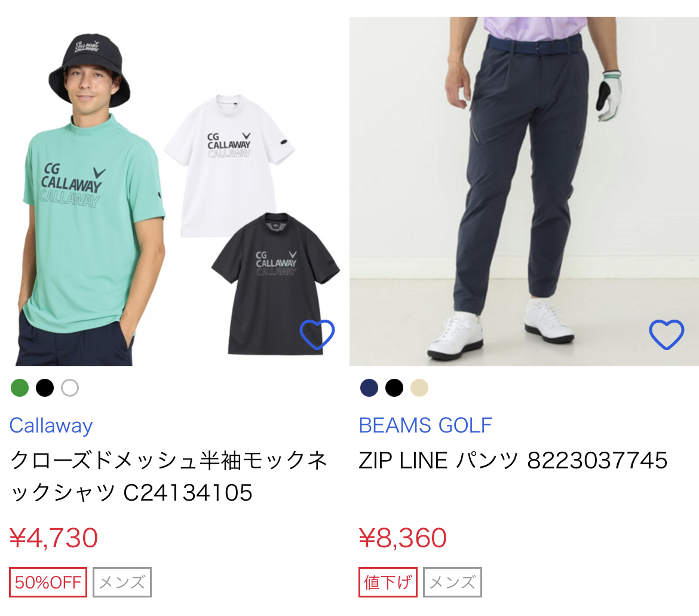Screen dimensions: 699x616
Task: Click the メンズ tag under Callaway shirt
Action: (x=122, y=582)
